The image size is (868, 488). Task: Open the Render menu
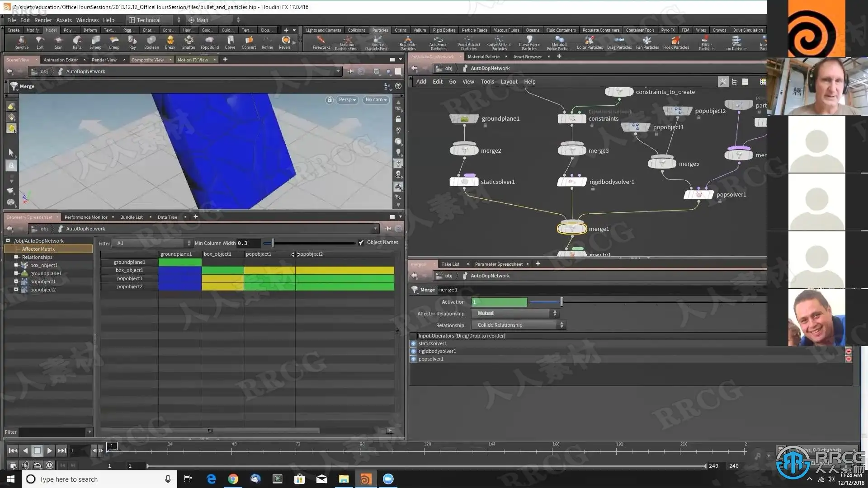click(x=43, y=20)
